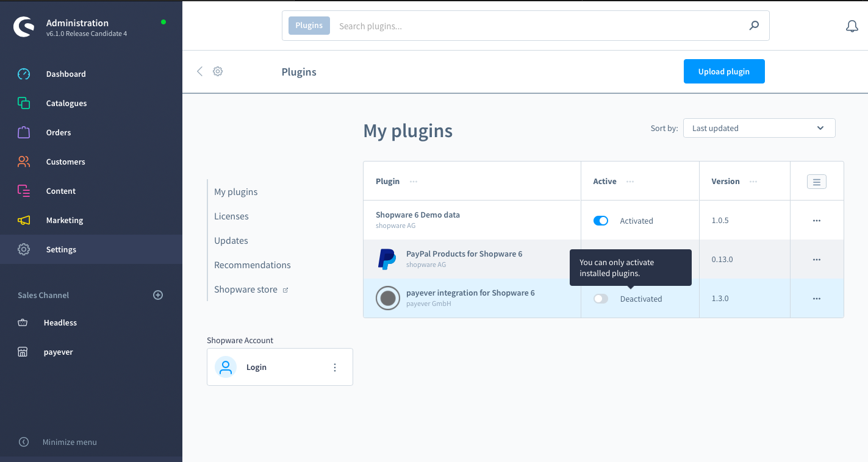Open the Recommendations tab
The image size is (868, 462).
[253, 265]
